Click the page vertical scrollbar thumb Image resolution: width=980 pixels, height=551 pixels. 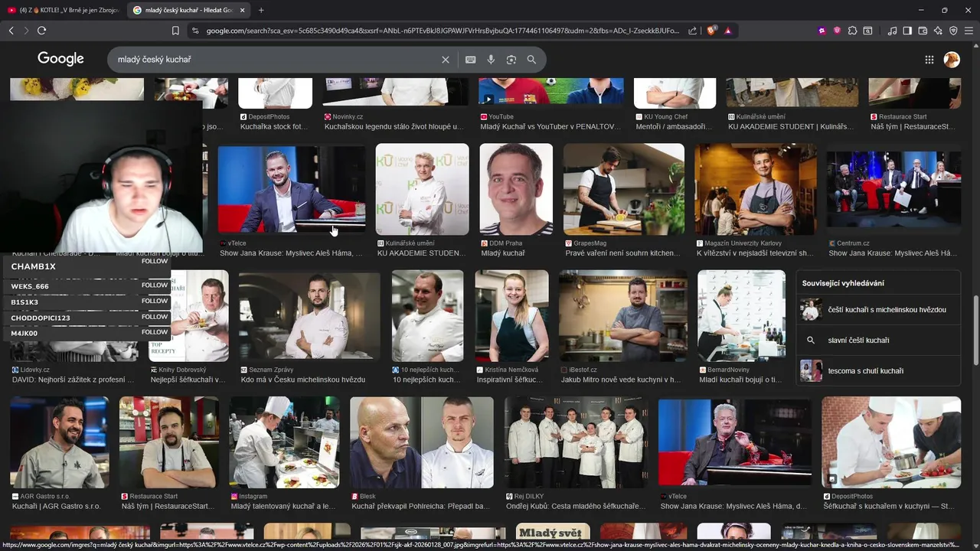[975, 329]
